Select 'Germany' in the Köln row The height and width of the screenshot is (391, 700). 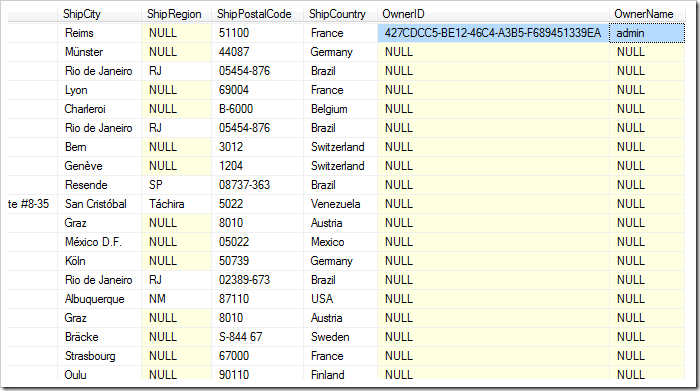coord(341,261)
